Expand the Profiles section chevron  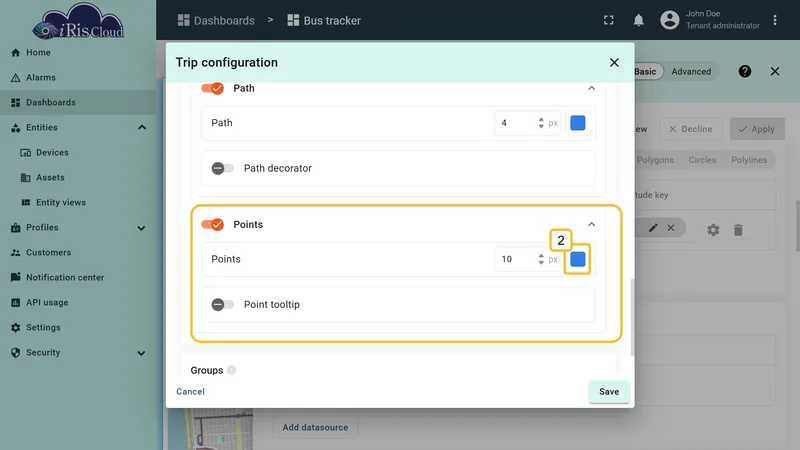(x=141, y=228)
